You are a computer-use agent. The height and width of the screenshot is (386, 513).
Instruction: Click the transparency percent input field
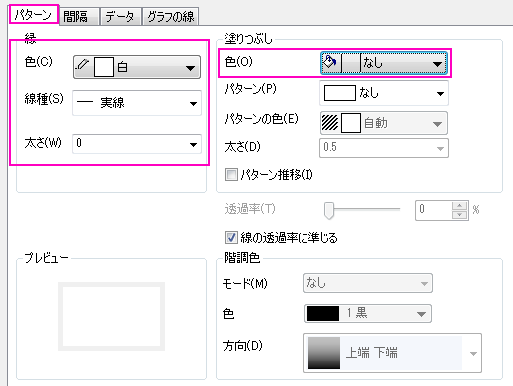click(x=433, y=210)
